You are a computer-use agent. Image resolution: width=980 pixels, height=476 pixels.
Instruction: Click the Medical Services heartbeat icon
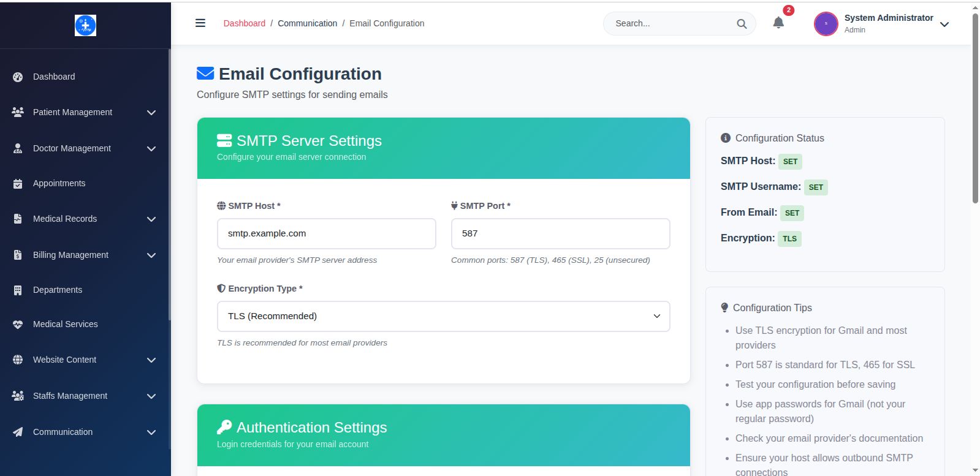(18, 325)
